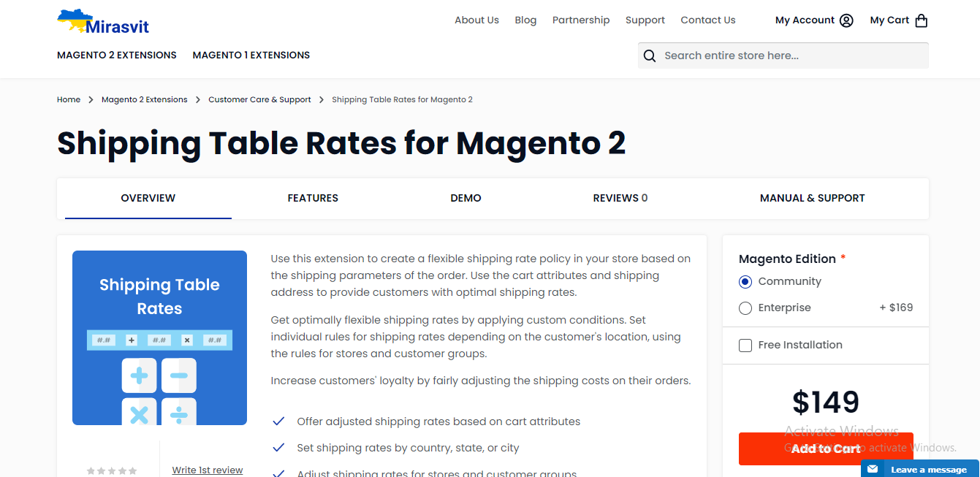Click the My Account profile icon
980x477 pixels.
(848, 20)
